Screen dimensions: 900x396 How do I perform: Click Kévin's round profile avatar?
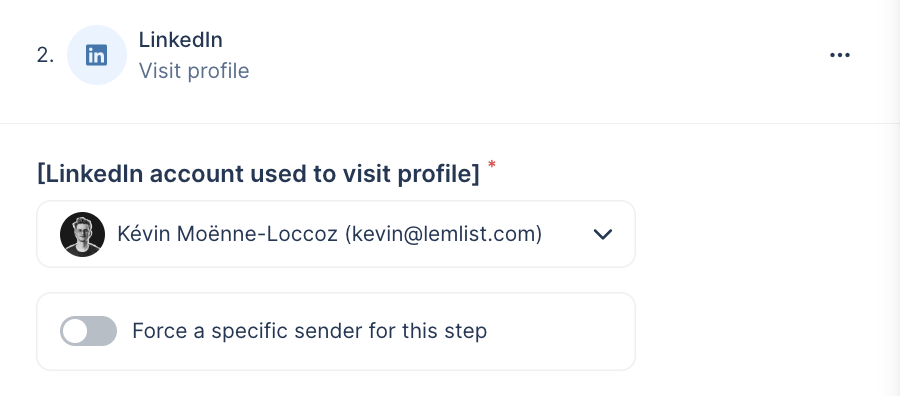pyautogui.click(x=82, y=234)
